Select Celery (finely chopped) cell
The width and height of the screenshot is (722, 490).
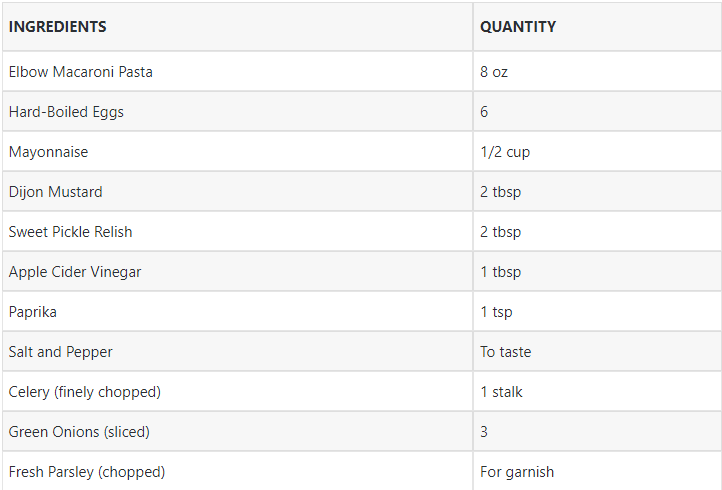(85, 392)
